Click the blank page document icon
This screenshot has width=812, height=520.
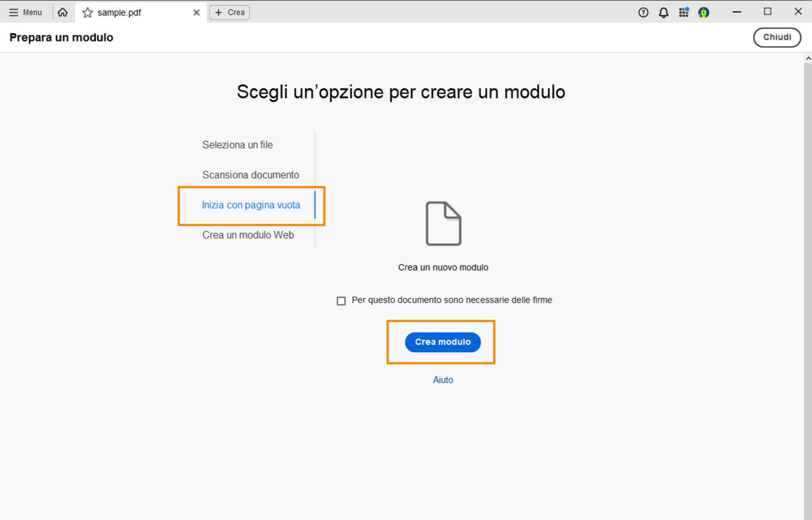[x=443, y=223]
